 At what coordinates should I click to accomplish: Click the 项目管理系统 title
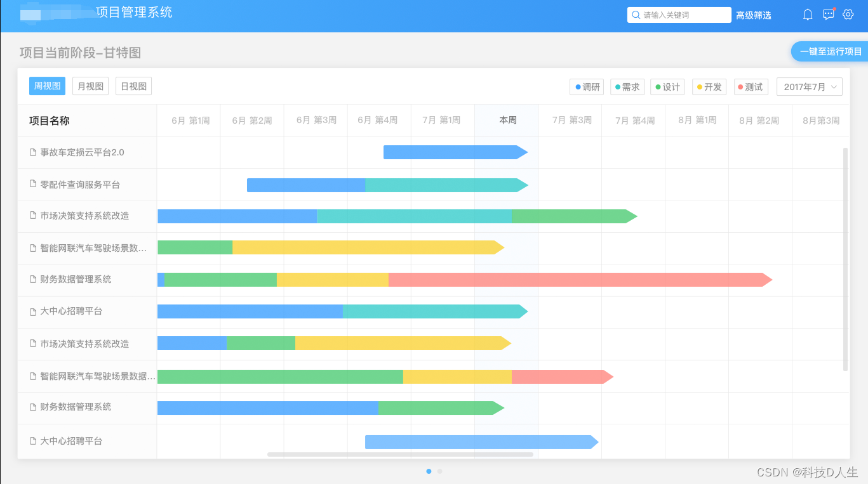(134, 12)
